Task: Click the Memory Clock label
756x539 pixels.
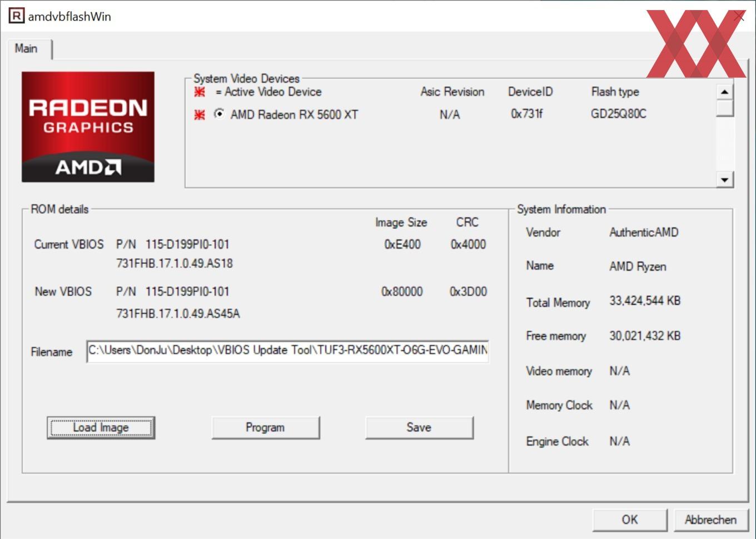Action: (x=559, y=406)
